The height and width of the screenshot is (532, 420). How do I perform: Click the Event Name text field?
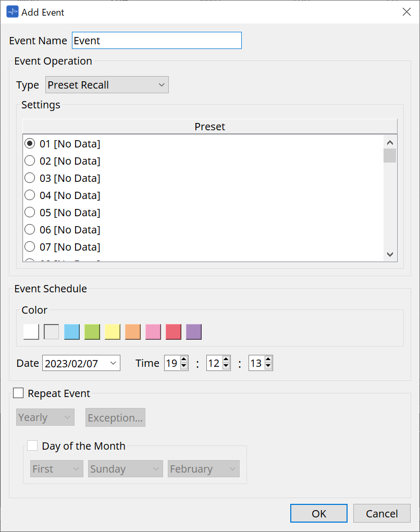(x=156, y=41)
